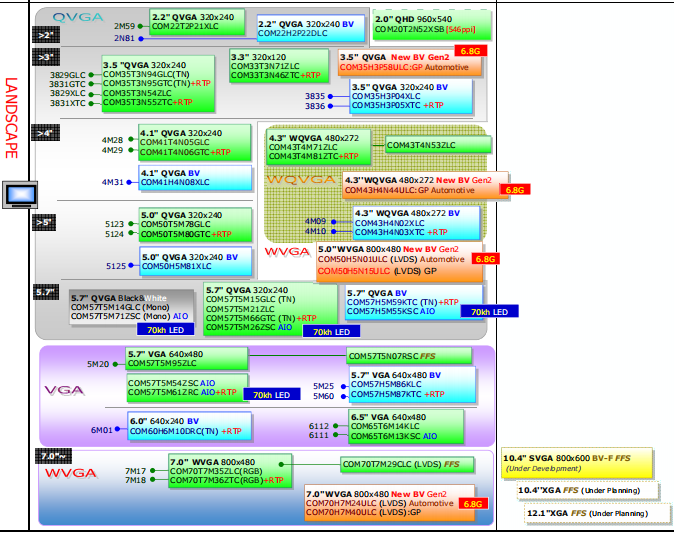Click the 4M31 code label
Screen dimensions: 674x534
coord(113,182)
